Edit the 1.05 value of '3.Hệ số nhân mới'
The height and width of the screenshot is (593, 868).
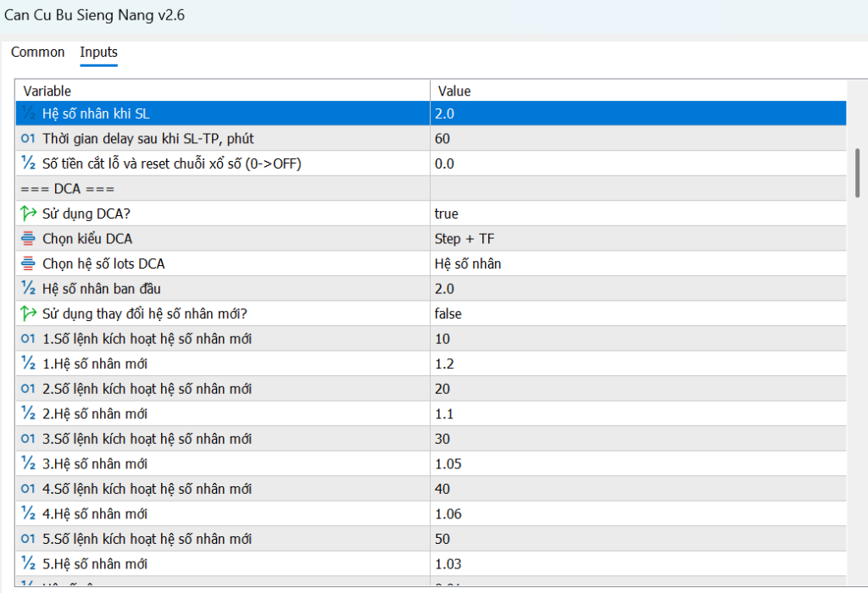click(x=448, y=464)
